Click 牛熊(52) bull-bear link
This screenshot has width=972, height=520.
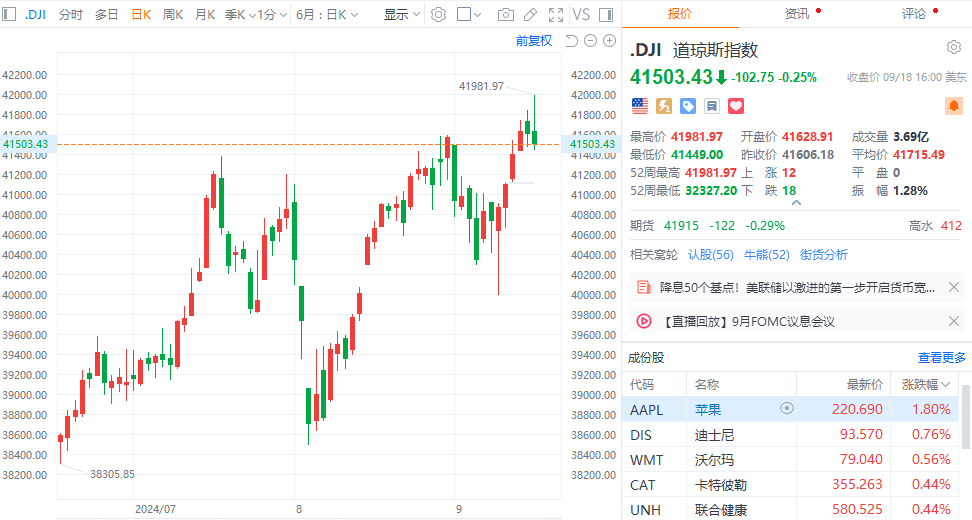pyautogui.click(x=767, y=255)
